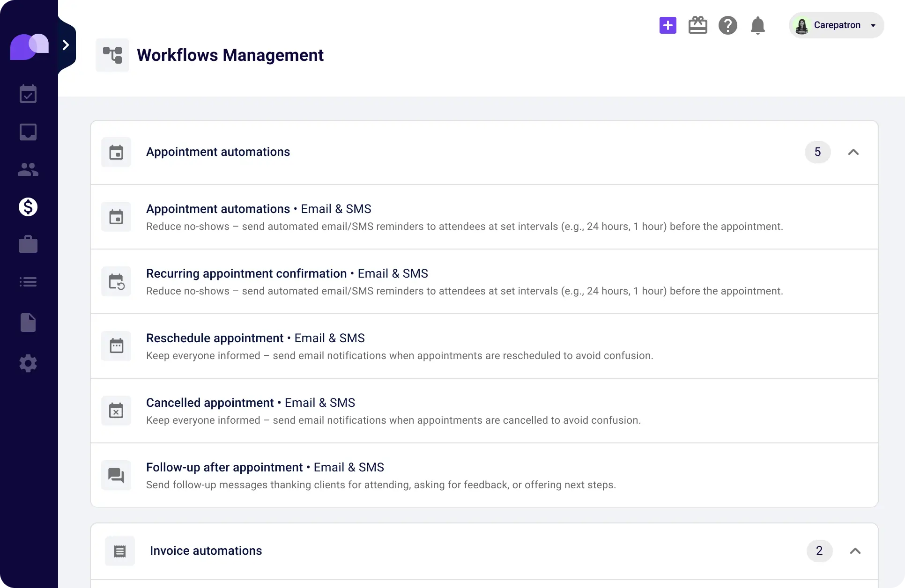Open Reschedule appointment workflow
Viewport: 905px width, 588px height.
pyautogui.click(x=215, y=338)
